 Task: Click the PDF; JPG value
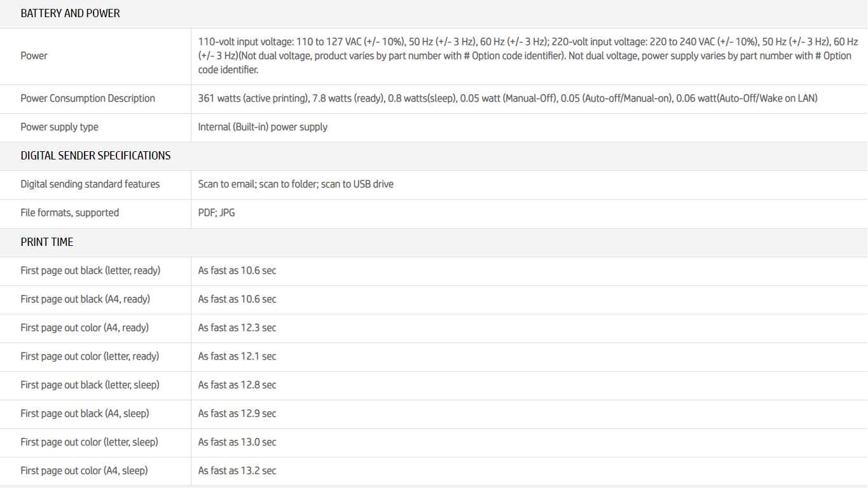[216, 213]
